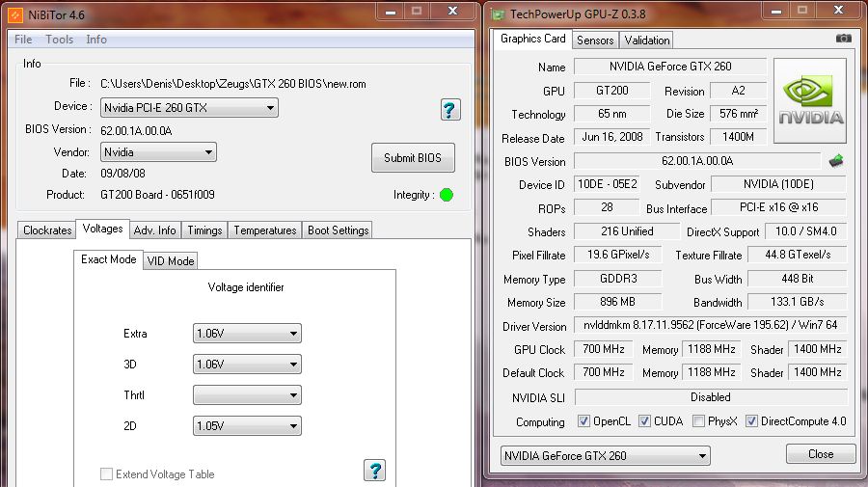Click the help icon near Extend Voltage Table
This screenshot has height=487, width=868.
375,471
